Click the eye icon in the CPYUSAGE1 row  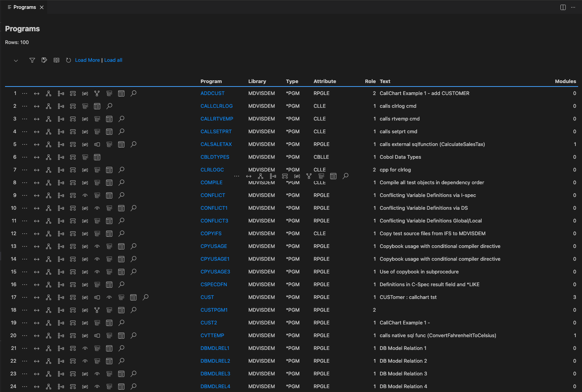[97, 259]
